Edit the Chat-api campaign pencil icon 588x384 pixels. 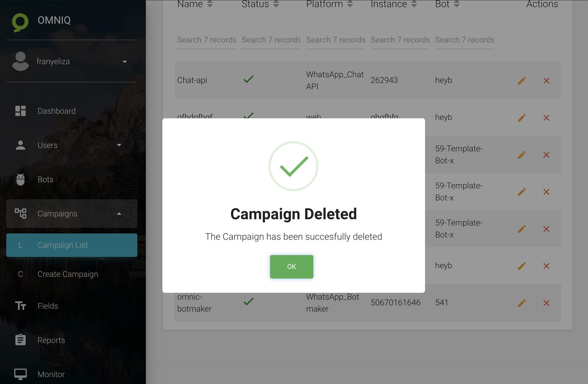(522, 81)
